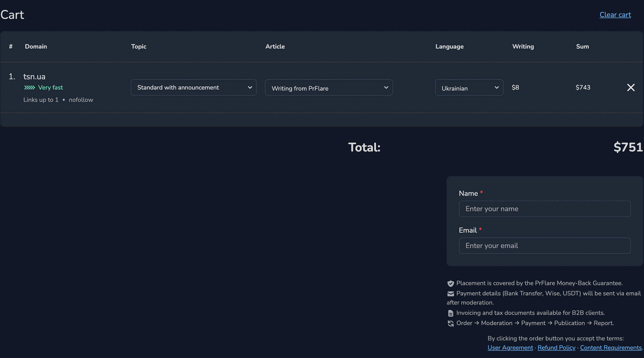Click the Sum column header

582,46
